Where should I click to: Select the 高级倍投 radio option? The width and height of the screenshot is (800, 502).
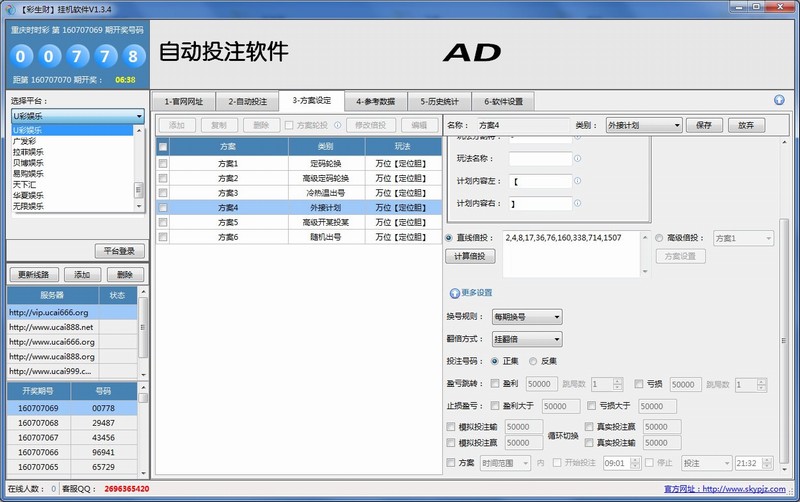659,238
